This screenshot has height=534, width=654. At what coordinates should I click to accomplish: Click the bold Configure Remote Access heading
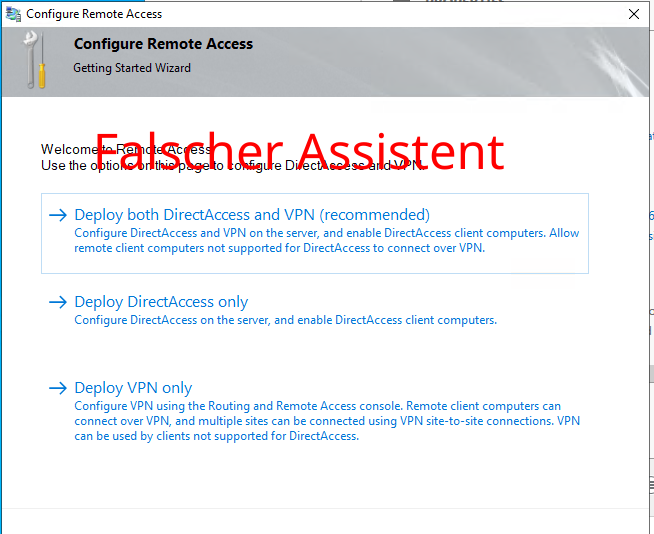pyautogui.click(x=163, y=44)
